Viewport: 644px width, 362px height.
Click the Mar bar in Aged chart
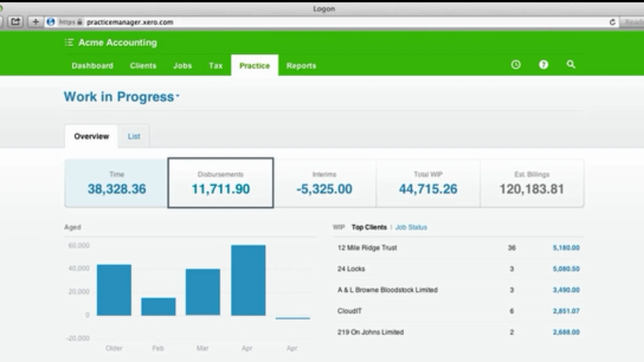tap(203, 292)
